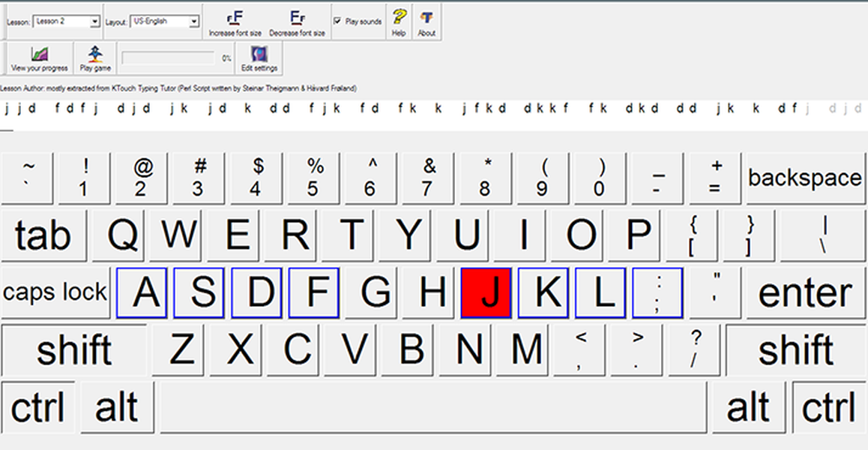Click the 5 percent key
This screenshot has width=868, height=450.
coord(314,178)
